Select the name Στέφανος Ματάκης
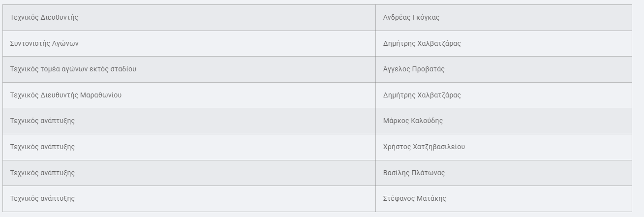644x217 pixels. click(x=414, y=199)
